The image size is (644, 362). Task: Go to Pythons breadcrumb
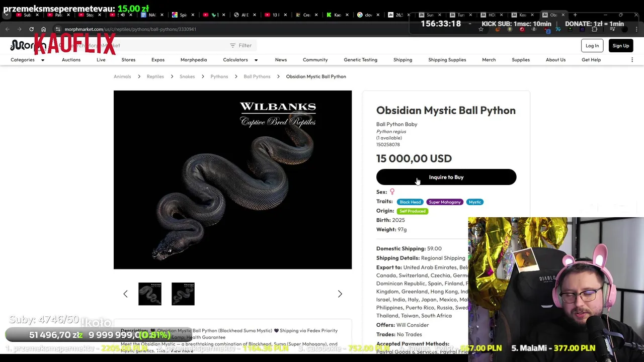point(219,76)
